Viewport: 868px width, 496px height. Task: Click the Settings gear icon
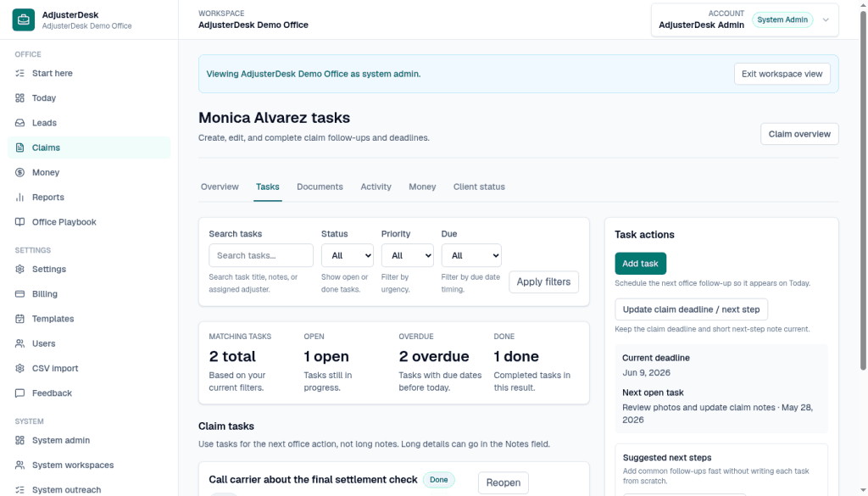[x=20, y=269]
